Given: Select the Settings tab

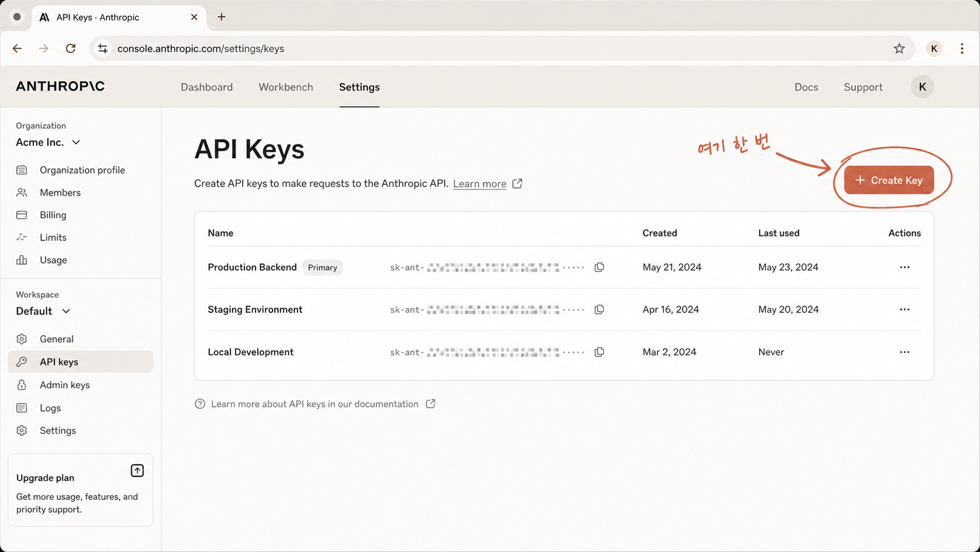Looking at the screenshot, I should coord(359,87).
